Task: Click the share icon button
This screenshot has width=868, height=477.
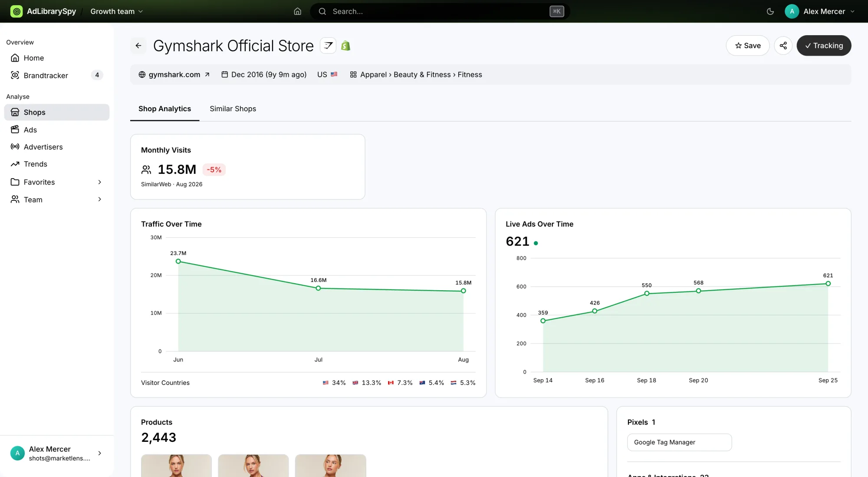Action: (x=783, y=46)
